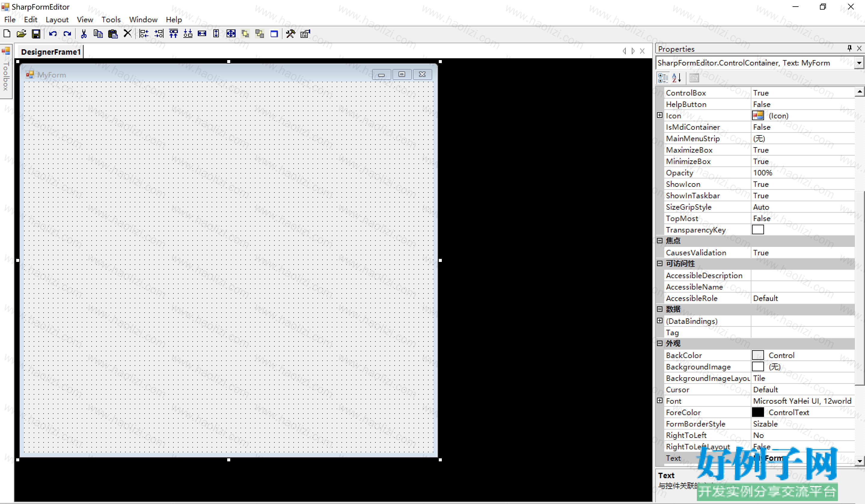Select the Opacity value 100%
Screen dimensions: 865x504
point(802,173)
